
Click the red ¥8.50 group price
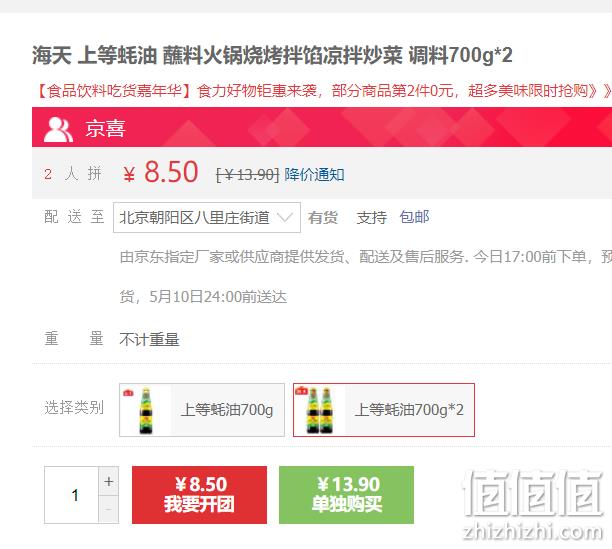tap(160, 172)
